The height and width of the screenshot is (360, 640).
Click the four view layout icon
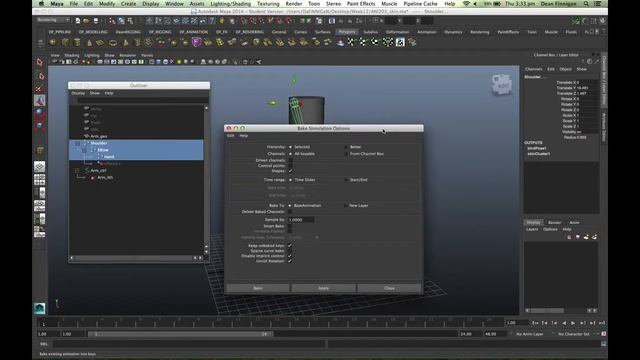point(40,180)
